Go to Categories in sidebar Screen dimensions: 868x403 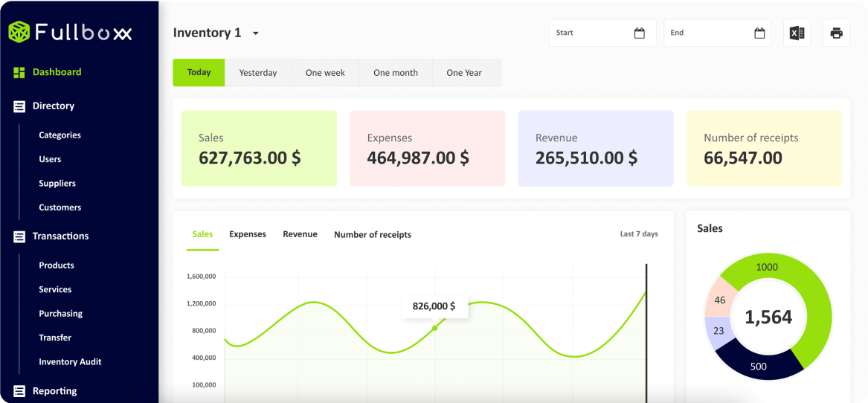coord(60,135)
